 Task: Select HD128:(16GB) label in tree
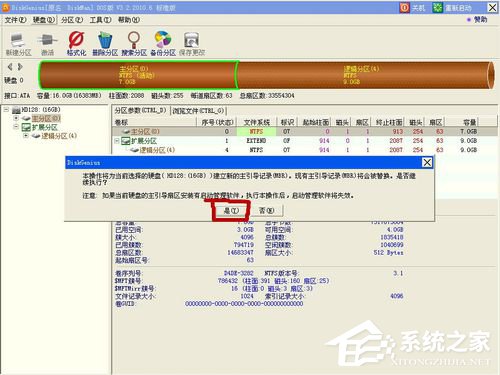tap(41, 110)
